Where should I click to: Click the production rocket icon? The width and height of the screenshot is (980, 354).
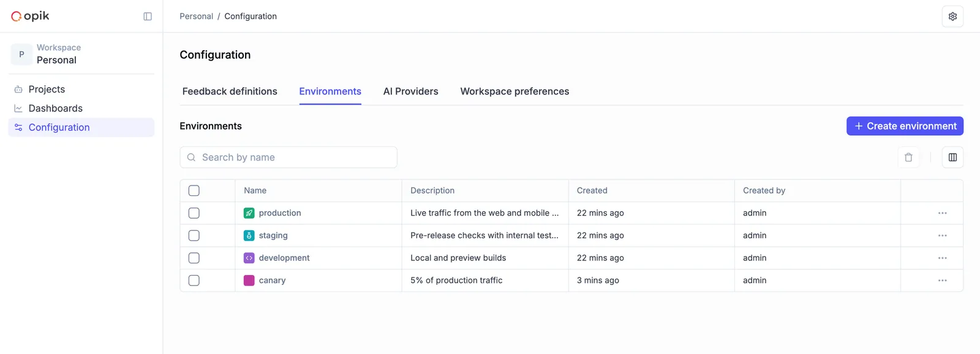[249, 213]
